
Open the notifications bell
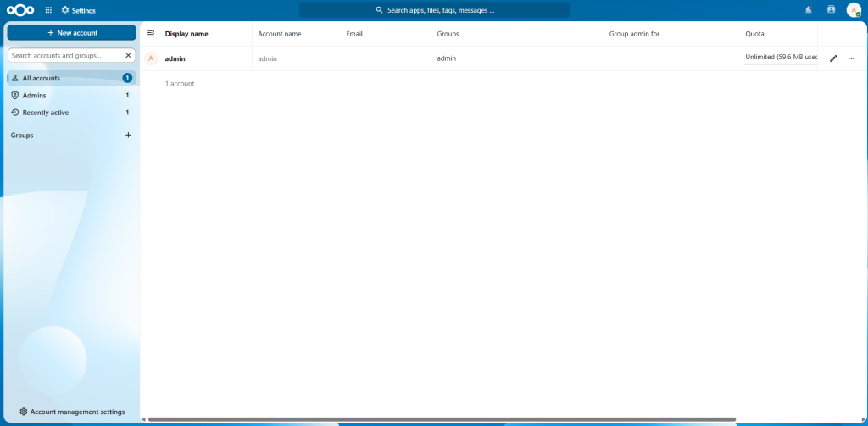809,10
